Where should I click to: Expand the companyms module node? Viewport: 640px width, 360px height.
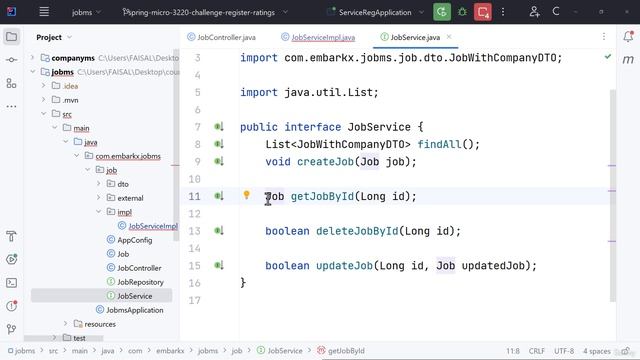[x=33, y=58]
